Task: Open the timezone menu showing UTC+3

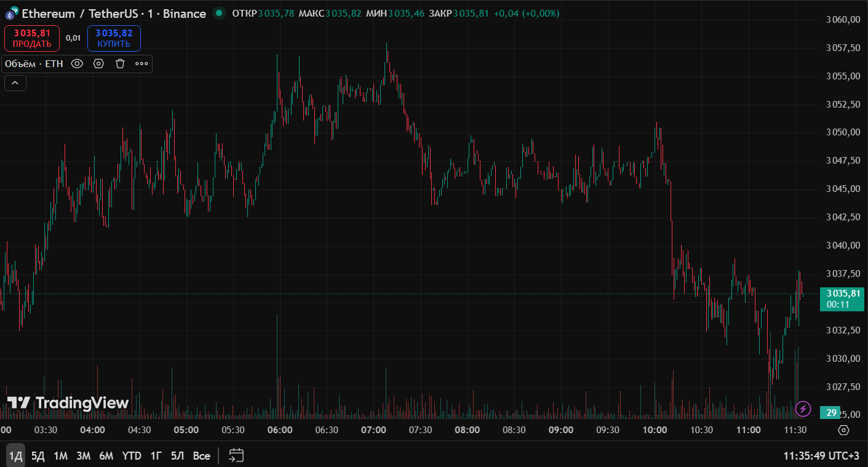Action: click(x=821, y=456)
